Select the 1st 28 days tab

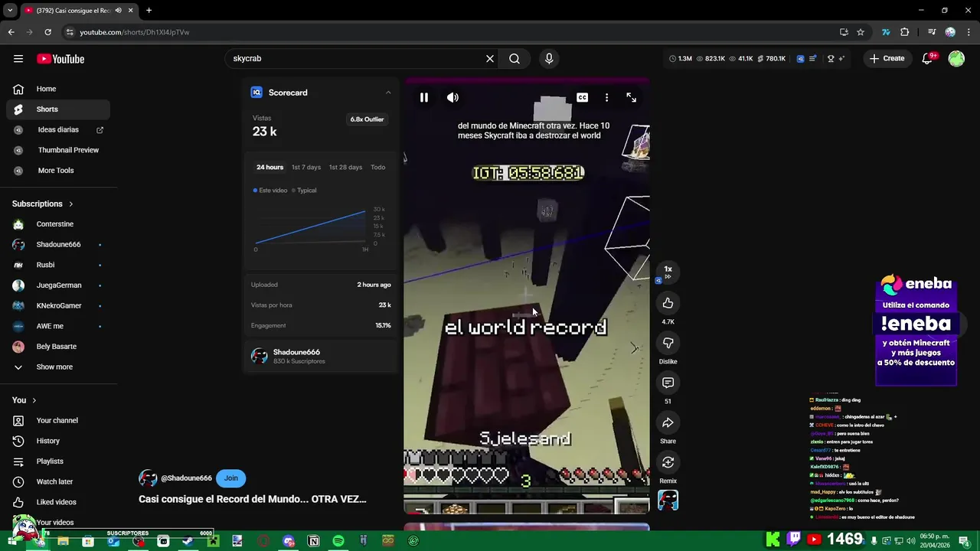coord(345,167)
